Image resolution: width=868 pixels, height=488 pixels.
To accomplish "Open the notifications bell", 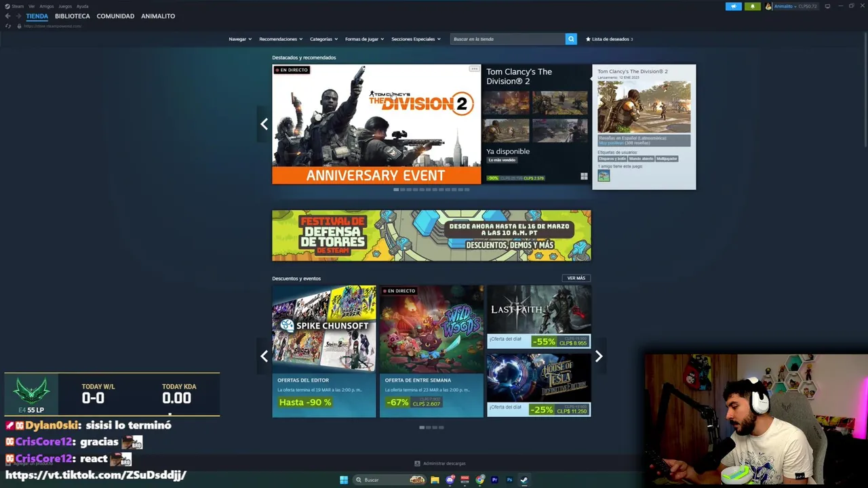I will (x=752, y=6).
